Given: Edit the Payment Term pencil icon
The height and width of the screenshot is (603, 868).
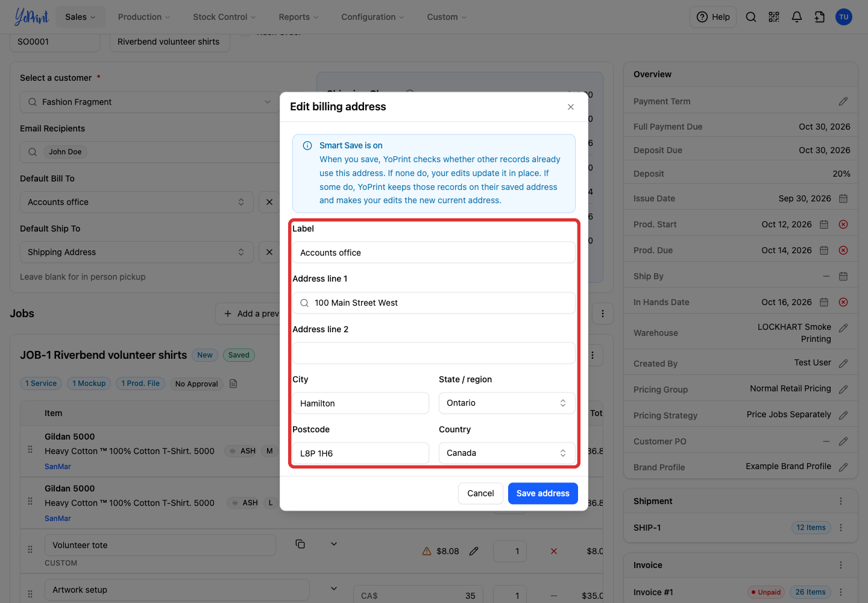Looking at the screenshot, I should pyautogui.click(x=843, y=101).
